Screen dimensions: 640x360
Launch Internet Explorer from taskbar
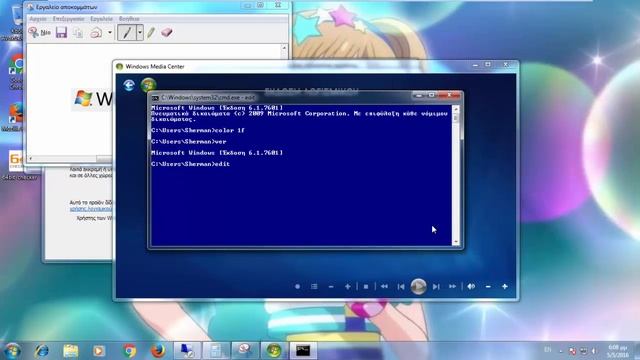[42, 351]
